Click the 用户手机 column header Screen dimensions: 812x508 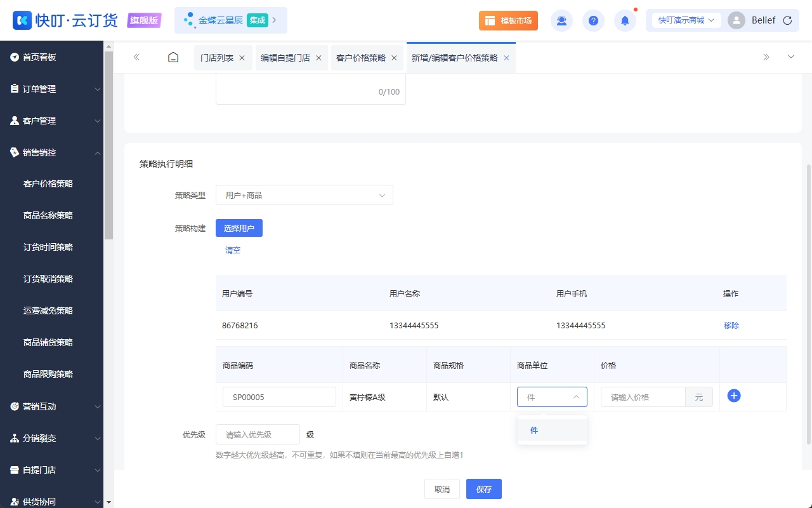pos(572,293)
